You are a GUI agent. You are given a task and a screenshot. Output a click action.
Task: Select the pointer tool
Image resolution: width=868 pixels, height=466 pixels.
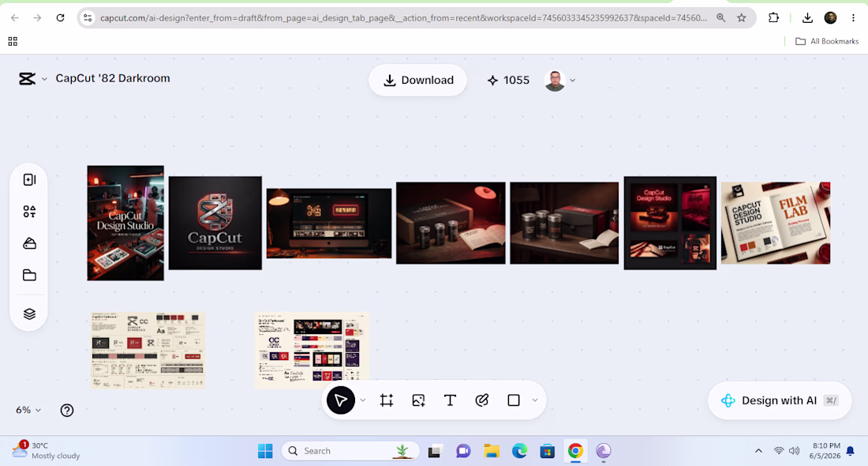click(x=340, y=400)
